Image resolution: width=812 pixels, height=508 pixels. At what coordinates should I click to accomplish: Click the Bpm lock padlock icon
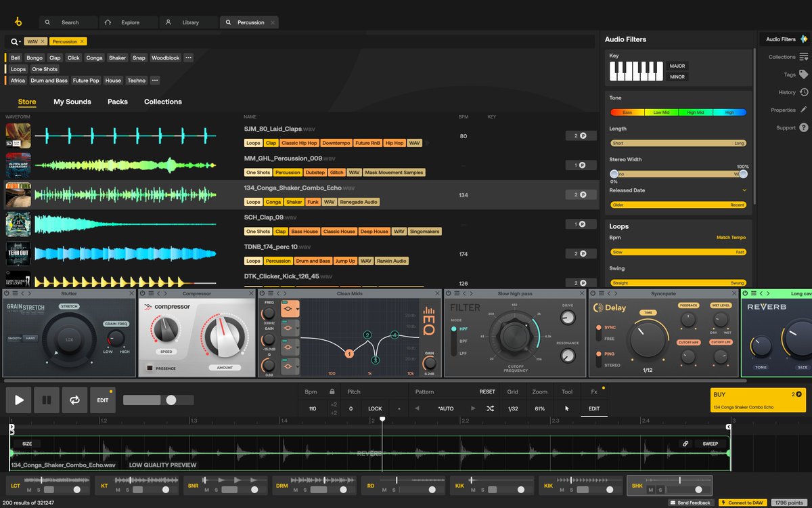coord(332,391)
